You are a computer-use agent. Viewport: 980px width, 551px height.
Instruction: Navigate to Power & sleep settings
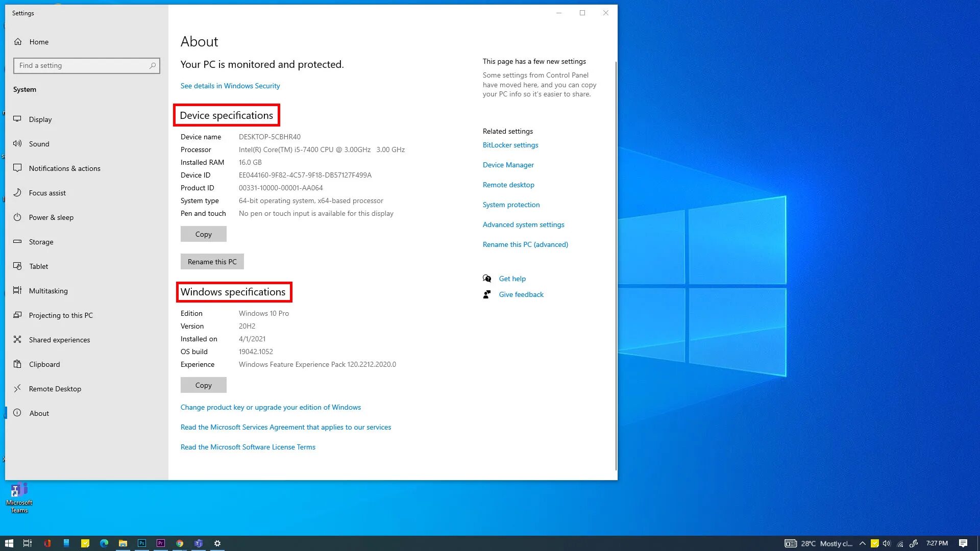click(51, 217)
